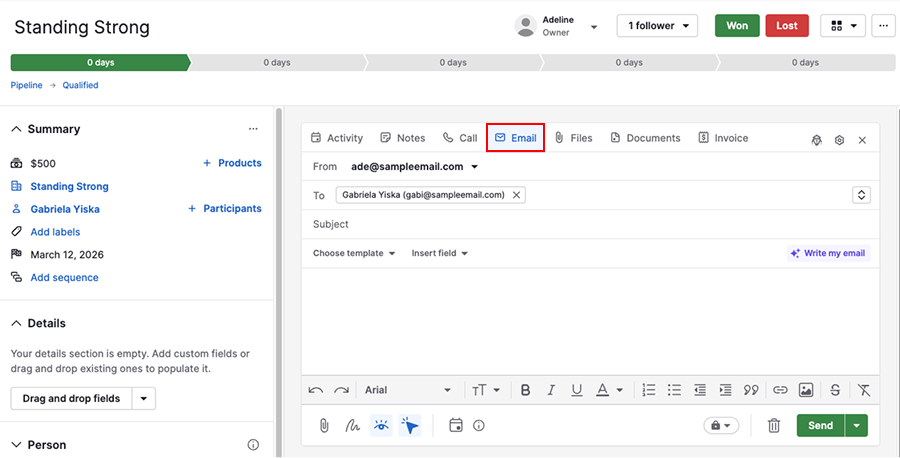Mark the deal as Won

coord(737,26)
